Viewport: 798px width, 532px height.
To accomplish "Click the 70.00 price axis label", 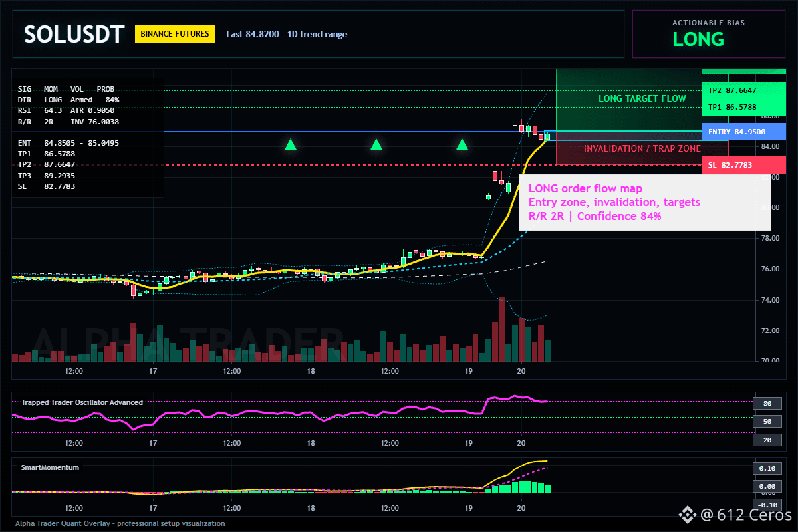I will 770,361.
